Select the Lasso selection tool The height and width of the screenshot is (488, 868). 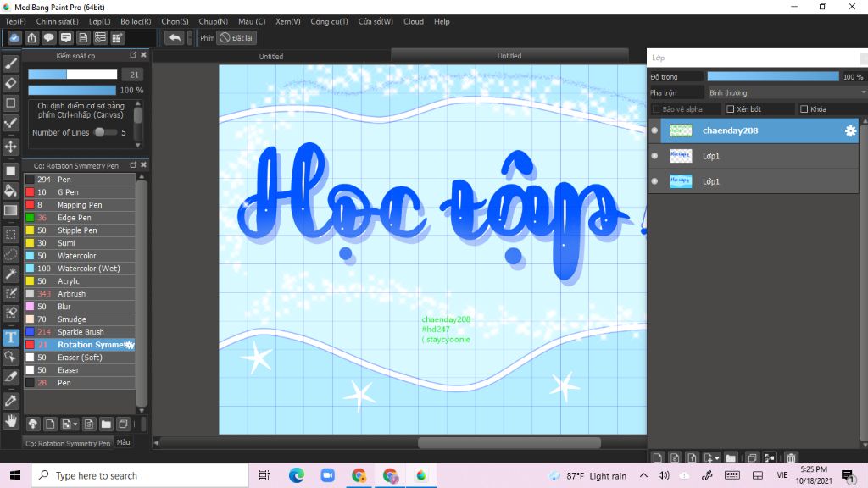pos(10,254)
